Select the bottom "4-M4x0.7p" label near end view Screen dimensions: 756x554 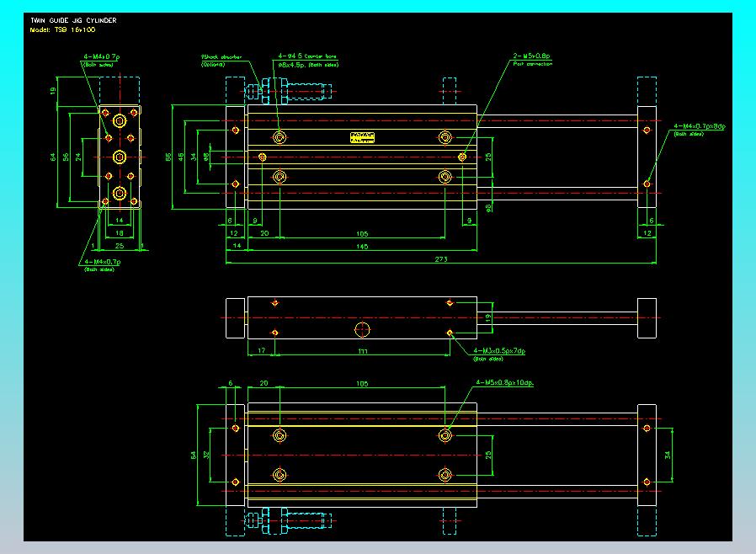[102, 262]
